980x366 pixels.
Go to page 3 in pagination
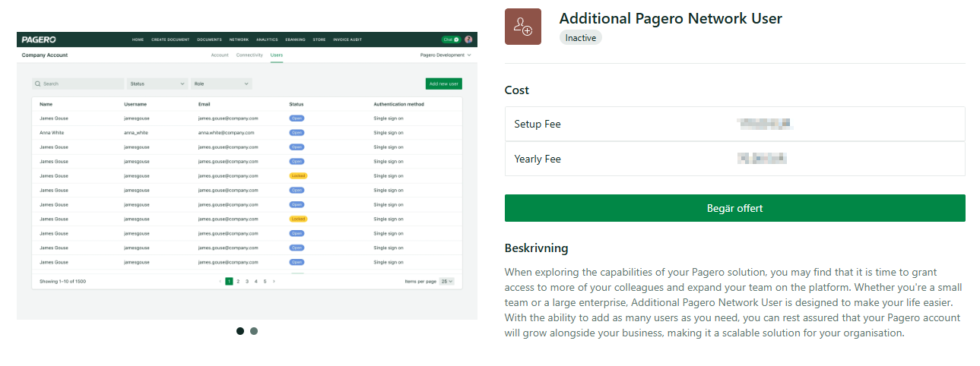[x=247, y=281]
